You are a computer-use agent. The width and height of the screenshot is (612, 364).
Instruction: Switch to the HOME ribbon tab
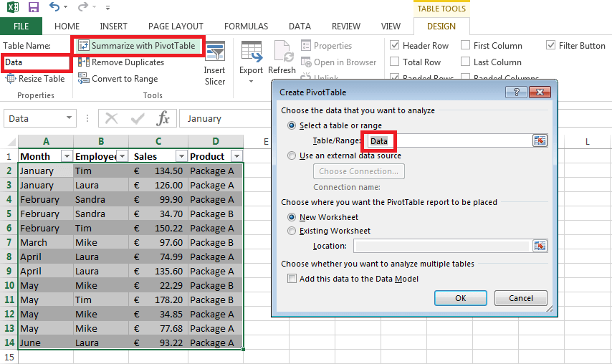click(x=67, y=26)
